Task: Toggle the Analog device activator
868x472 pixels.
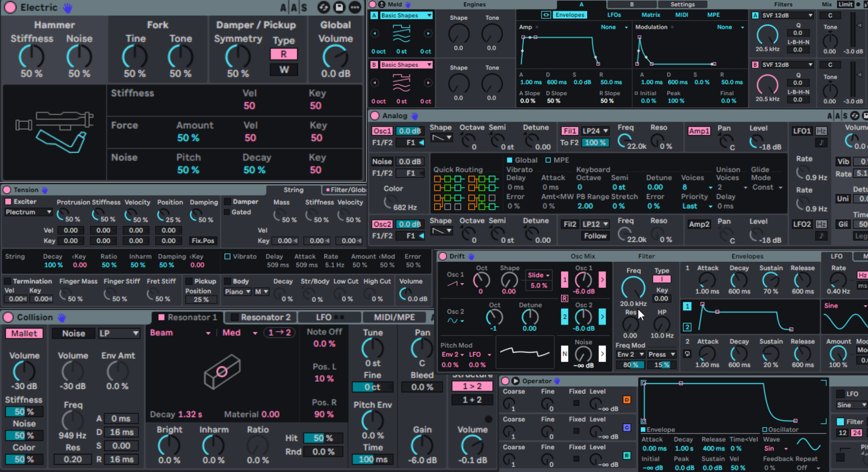Action: click(375, 116)
